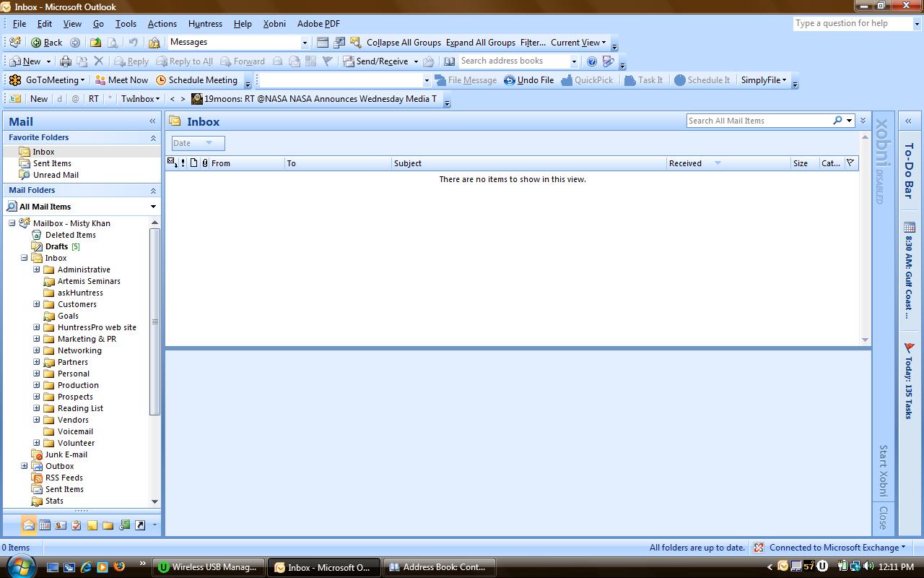Open the Address Book from the toolbar
924x578 pixels.
pyautogui.click(x=450, y=61)
